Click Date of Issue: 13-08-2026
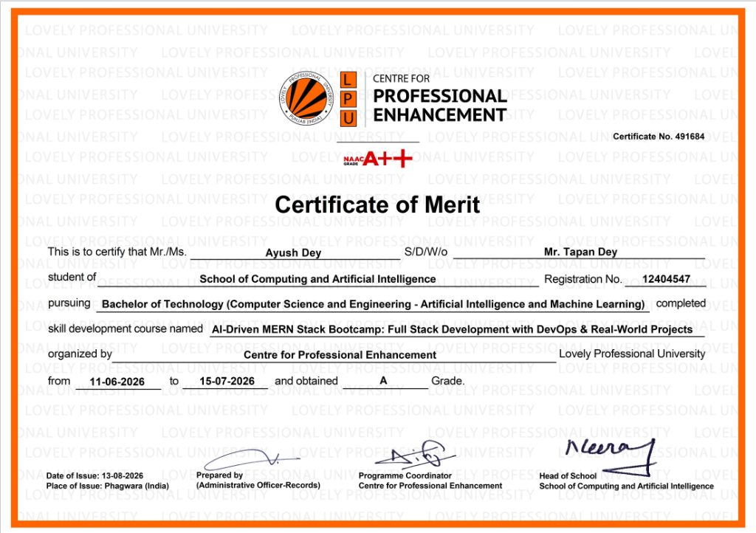 pos(94,475)
